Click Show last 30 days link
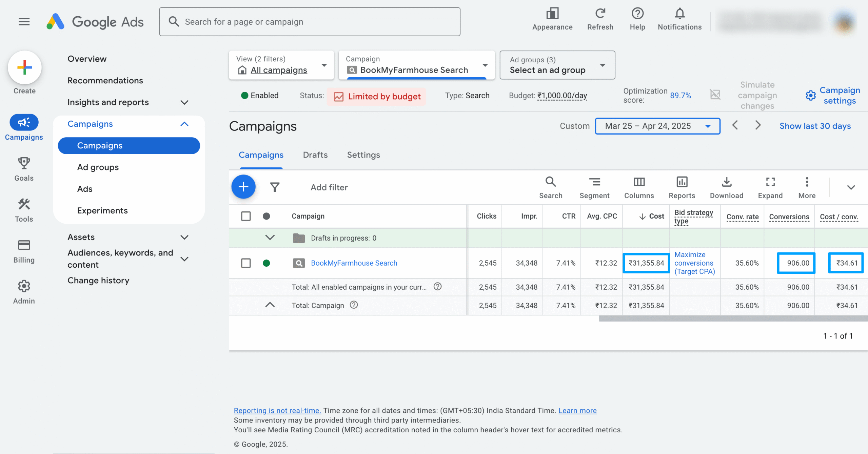 (815, 126)
